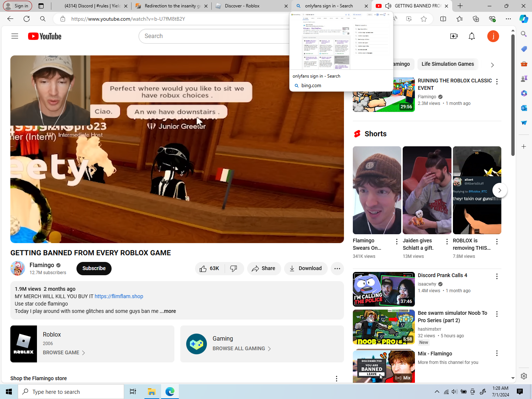Download this video
Viewport: 532px width, 399px height.
pos(306,269)
